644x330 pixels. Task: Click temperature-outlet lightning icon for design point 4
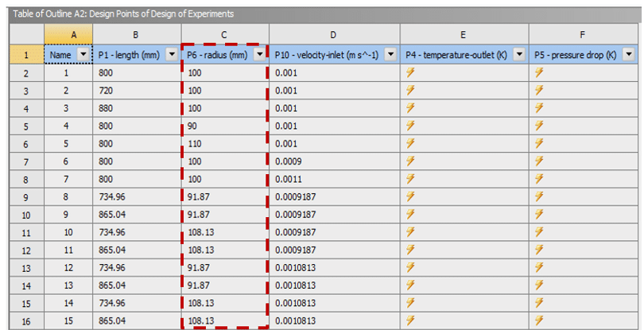[x=410, y=126]
